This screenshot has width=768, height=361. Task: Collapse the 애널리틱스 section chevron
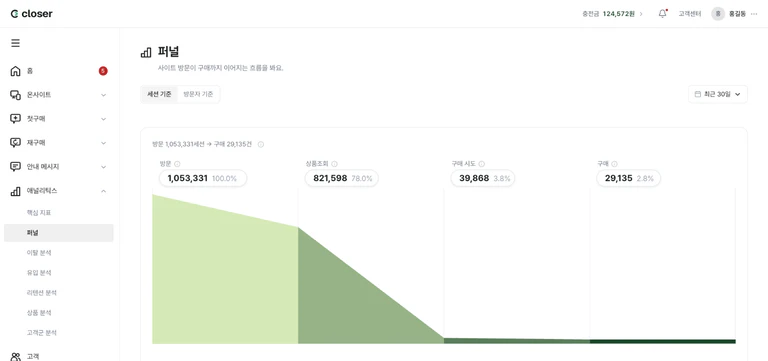point(103,191)
